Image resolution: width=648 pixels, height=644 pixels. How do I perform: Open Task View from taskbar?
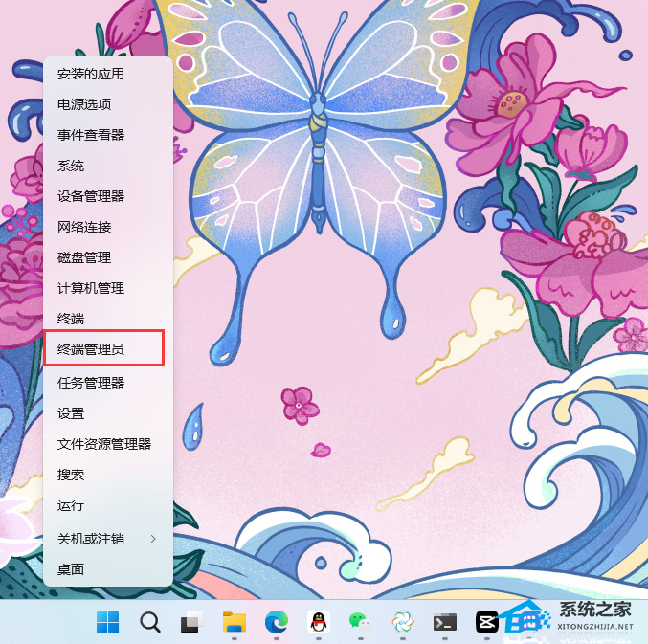pos(192,622)
